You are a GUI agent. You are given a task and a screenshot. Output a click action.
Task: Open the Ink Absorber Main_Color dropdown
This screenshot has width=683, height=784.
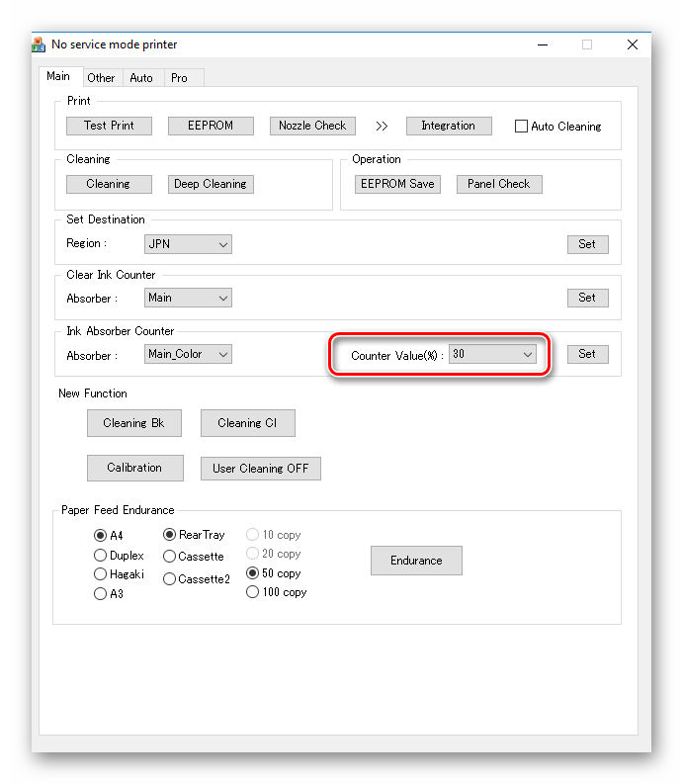click(188, 354)
